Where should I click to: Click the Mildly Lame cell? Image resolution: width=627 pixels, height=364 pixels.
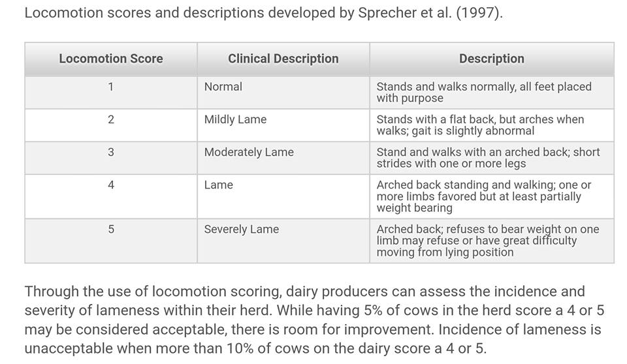[283, 125]
